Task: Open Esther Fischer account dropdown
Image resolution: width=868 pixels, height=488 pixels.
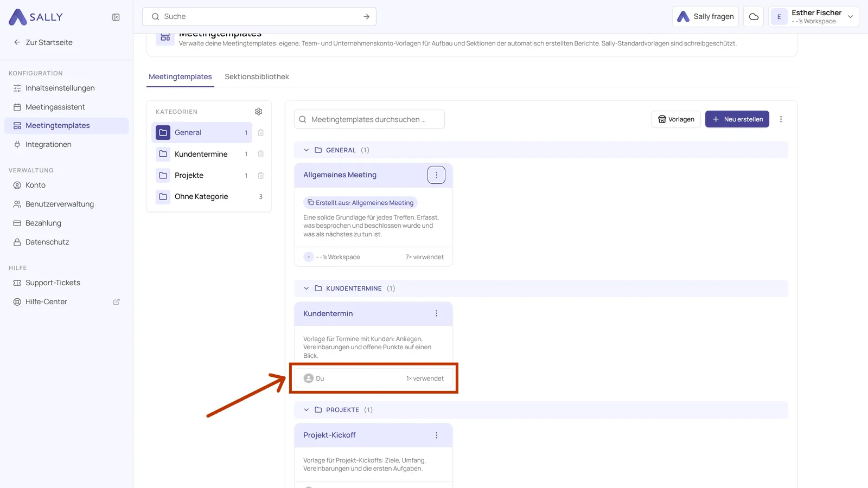Action: click(814, 17)
